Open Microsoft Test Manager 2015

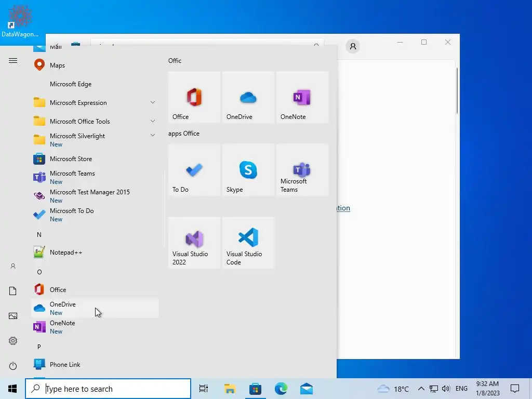[95, 196]
